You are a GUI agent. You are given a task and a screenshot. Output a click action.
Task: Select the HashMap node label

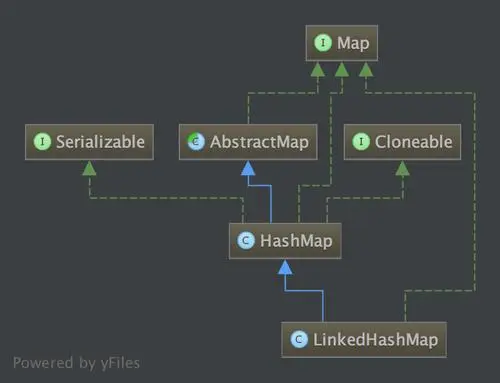tap(296, 241)
